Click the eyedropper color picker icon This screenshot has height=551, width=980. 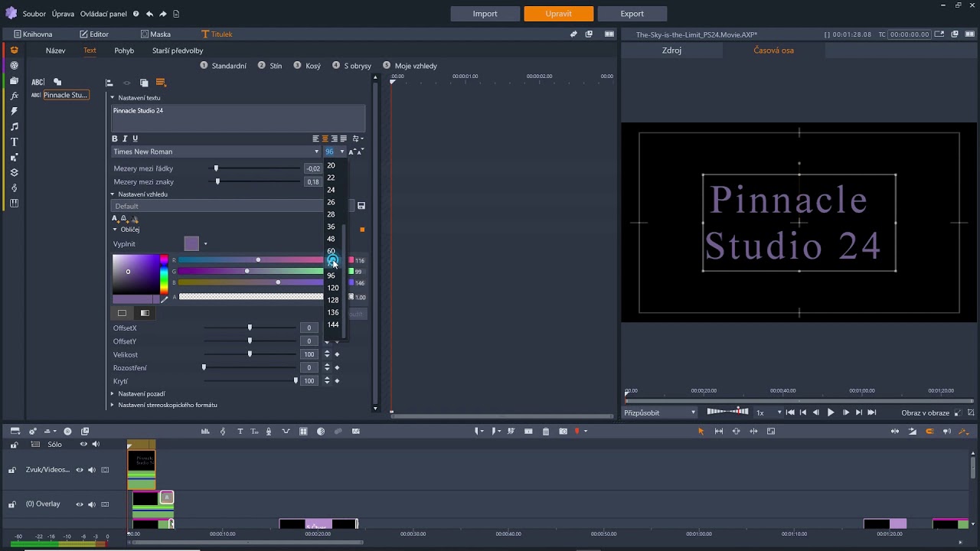164,300
